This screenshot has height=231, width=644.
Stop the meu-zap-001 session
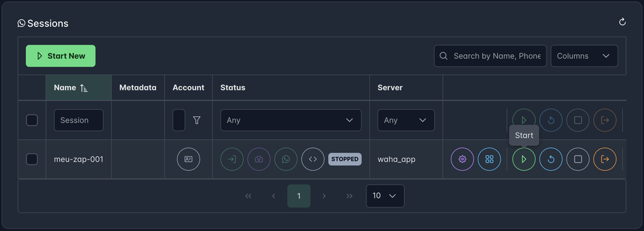578,159
